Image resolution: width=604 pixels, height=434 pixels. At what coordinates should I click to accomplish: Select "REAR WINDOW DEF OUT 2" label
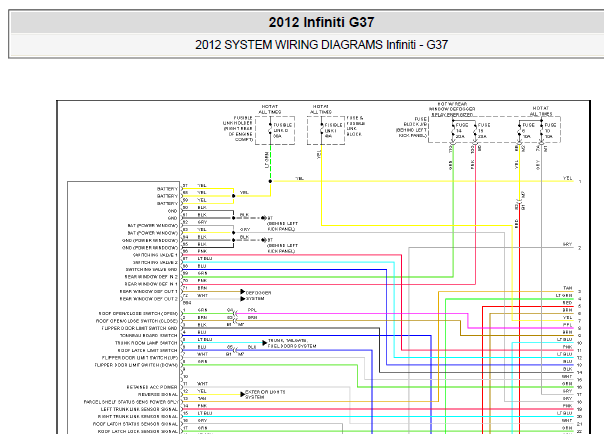click(x=149, y=299)
